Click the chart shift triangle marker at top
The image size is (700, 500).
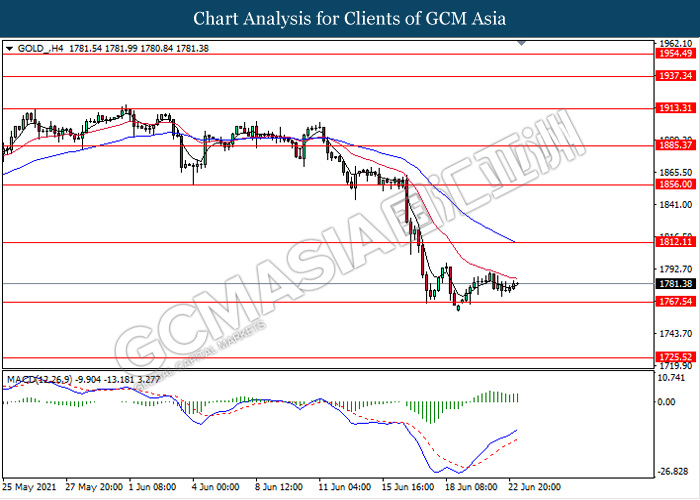[521, 43]
